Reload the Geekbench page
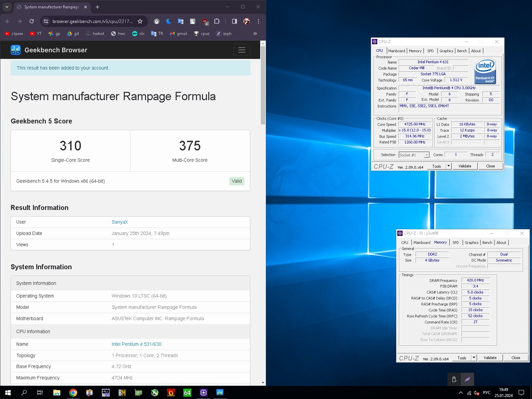The height and width of the screenshot is (399, 532). tap(32, 21)
